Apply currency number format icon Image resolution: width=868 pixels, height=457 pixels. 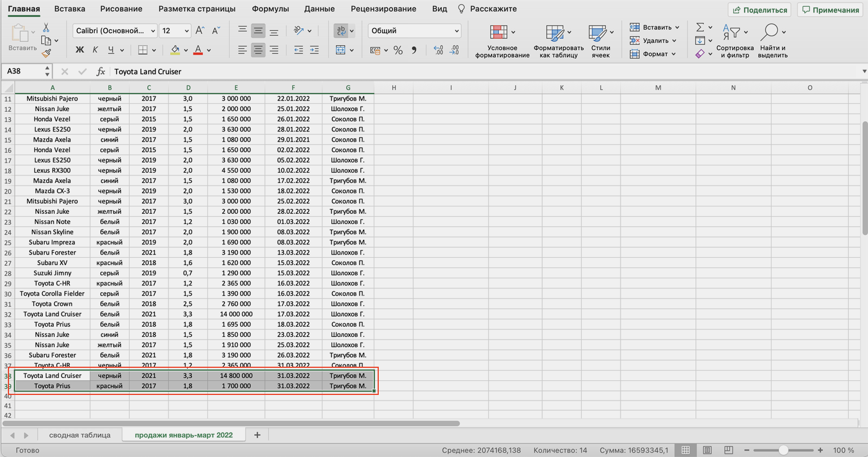click(x=375, y=50)
